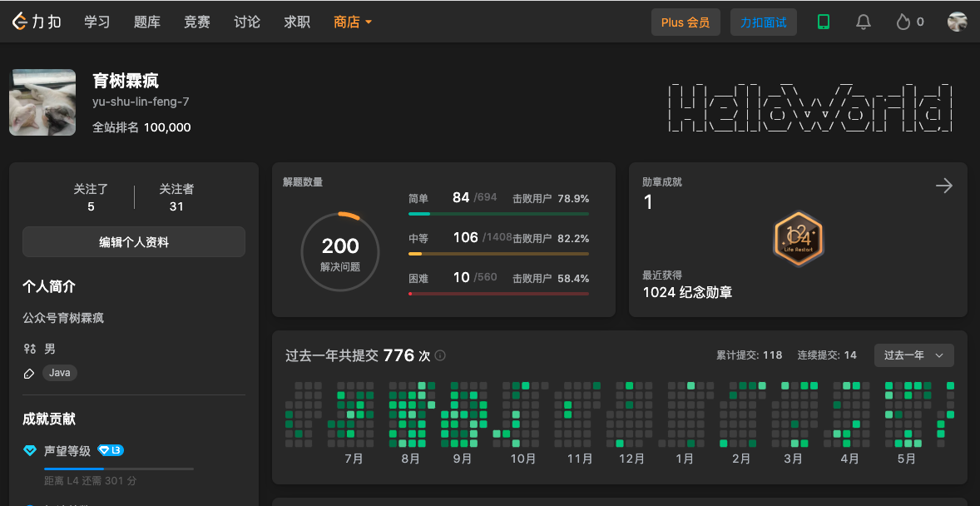Click the username 育树霖疯

click(x=126, y=81)
